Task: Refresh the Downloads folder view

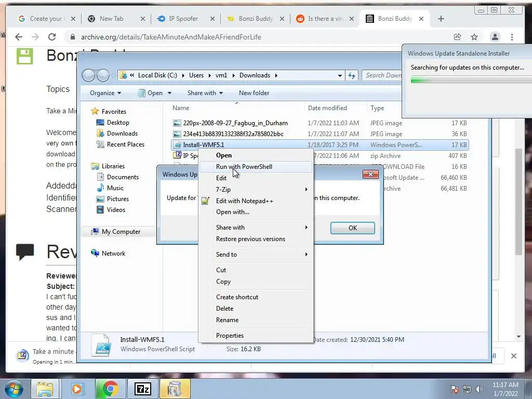Action: point(352,75)
